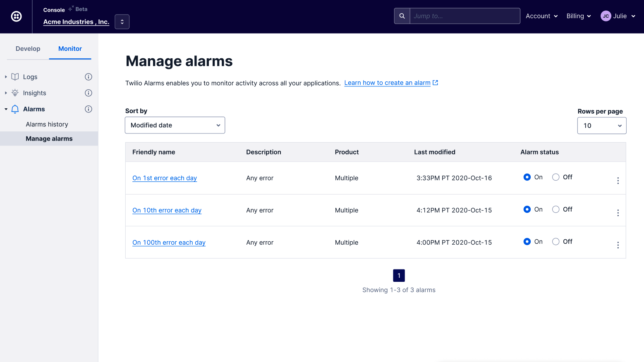Click the external link icon after Learn link
Image resolution: width=644 pixels, height=362 pixels.
(435, 83)
